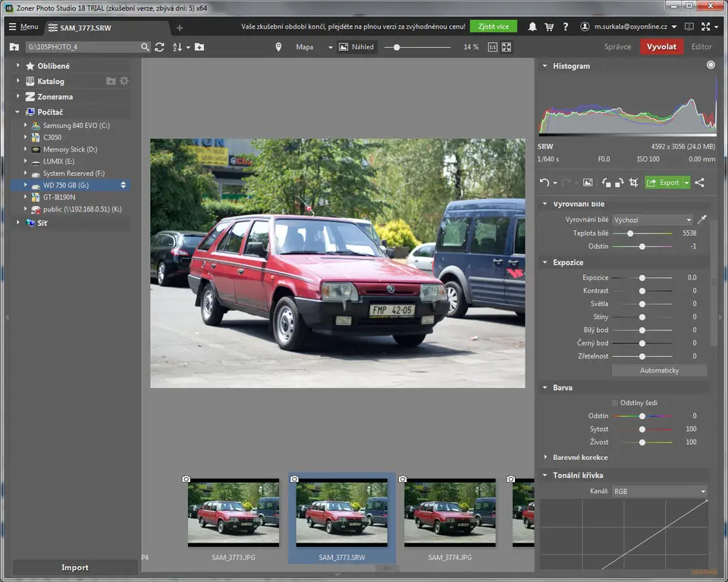
Task: Click the green Zjistit více button
Action: tap(493, 27)
